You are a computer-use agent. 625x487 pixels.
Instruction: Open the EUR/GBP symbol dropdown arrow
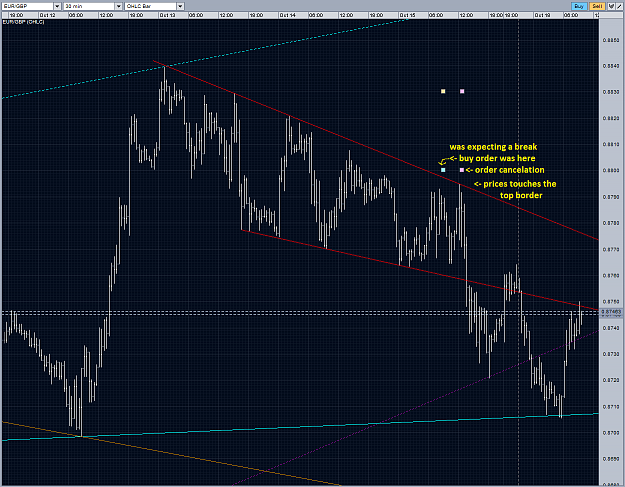(57, 6)
